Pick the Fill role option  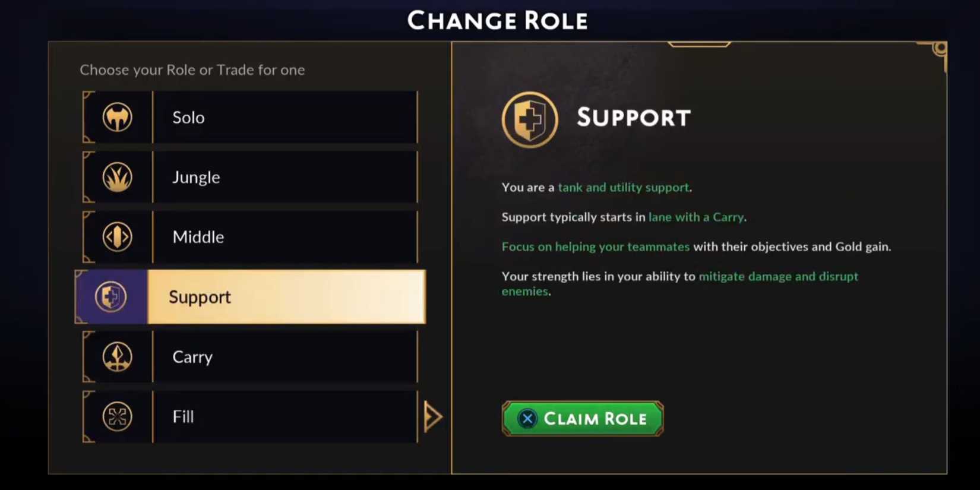click(249, 416)
